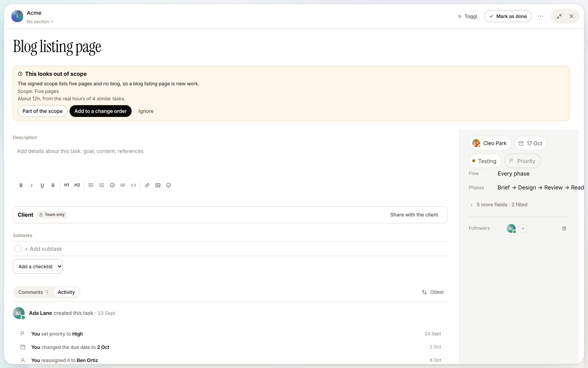588x368 pixels.
Task: Open the three-dot more options menu
Action: 541,16
